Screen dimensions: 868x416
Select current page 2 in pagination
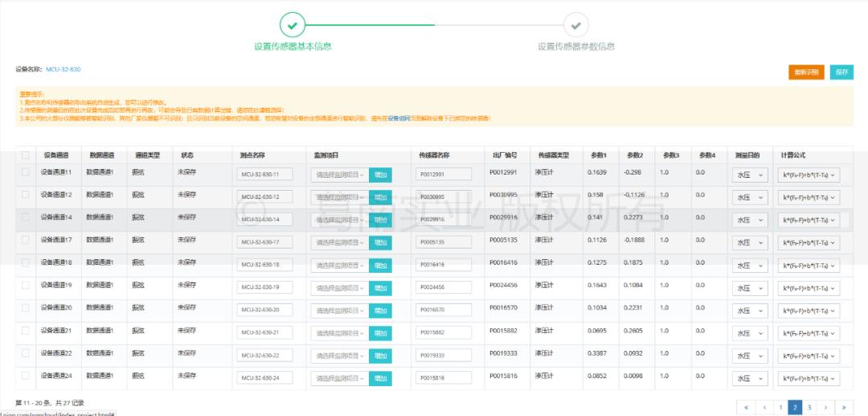pyautogui.click(x=795, y=408)
